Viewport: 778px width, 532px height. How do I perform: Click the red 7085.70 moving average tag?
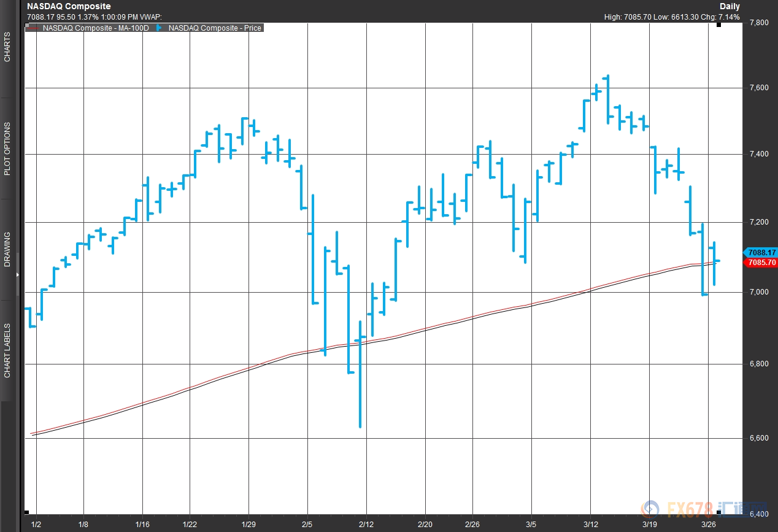coord(761,263)
